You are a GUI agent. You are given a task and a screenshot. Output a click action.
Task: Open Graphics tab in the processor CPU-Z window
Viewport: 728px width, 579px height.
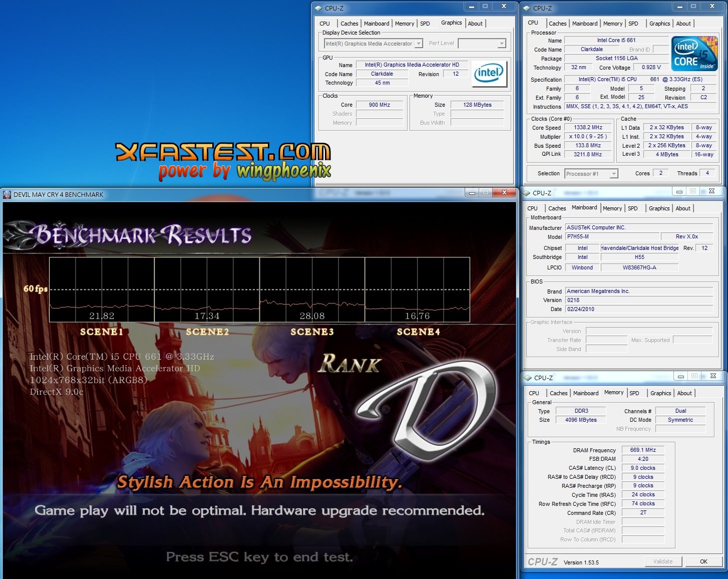pos(660,24)
